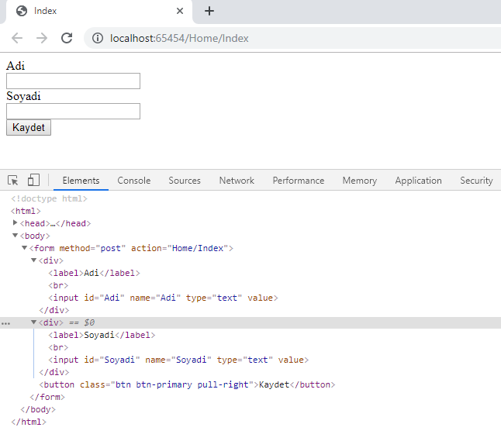Open the Memory tab
501x448 pixels.
coord(359,181)
